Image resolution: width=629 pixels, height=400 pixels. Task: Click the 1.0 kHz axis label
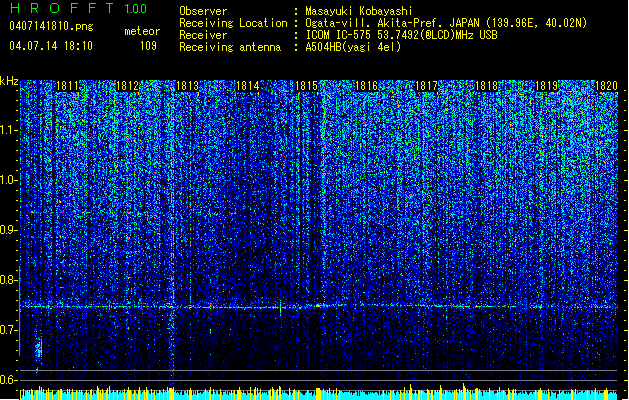pyautogui.click(x=9, y=180)
